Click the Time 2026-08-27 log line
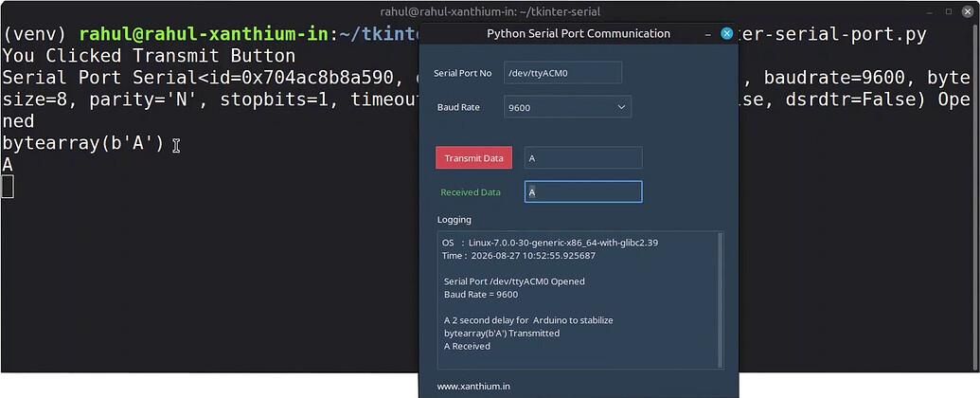This screenshot has height=398, width=980. (519, 255)
